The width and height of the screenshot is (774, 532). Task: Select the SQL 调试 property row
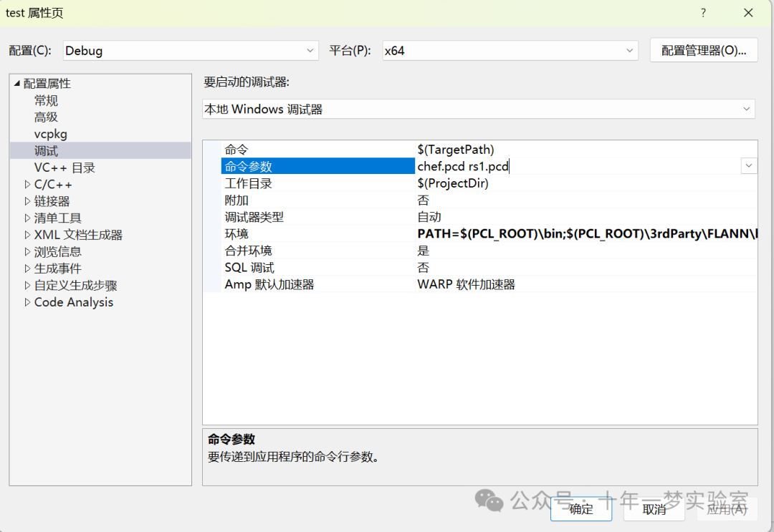tap(489, 267)
